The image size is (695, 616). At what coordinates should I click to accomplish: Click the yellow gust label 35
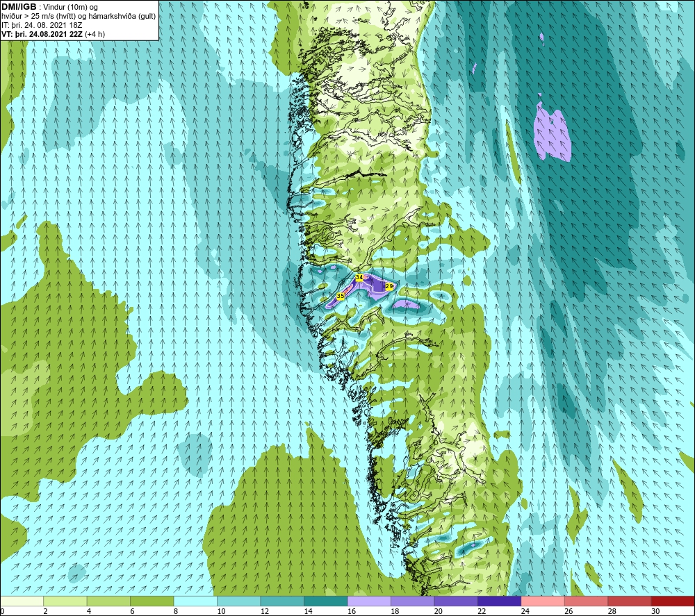coord(341,296)
